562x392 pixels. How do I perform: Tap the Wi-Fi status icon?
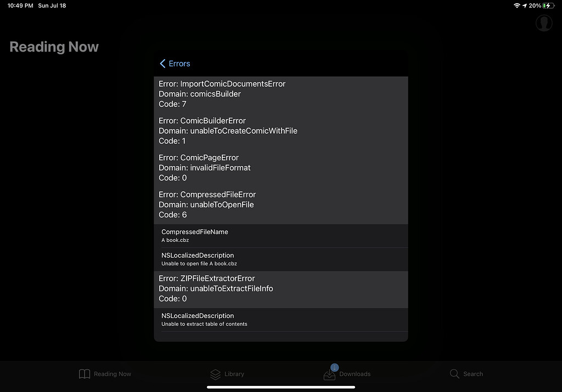click(517, 5)
